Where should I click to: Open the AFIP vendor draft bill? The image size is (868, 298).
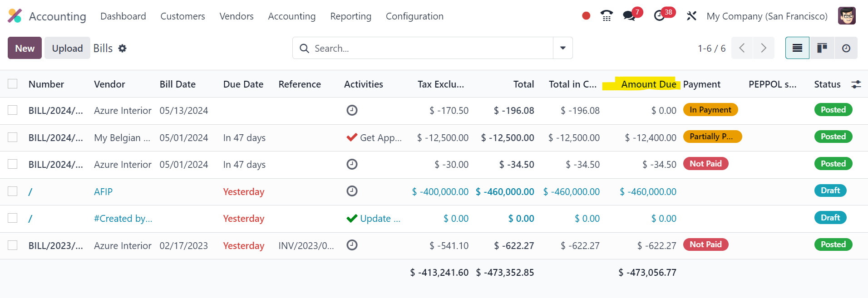pyautogui.click(x=103, y=191)
